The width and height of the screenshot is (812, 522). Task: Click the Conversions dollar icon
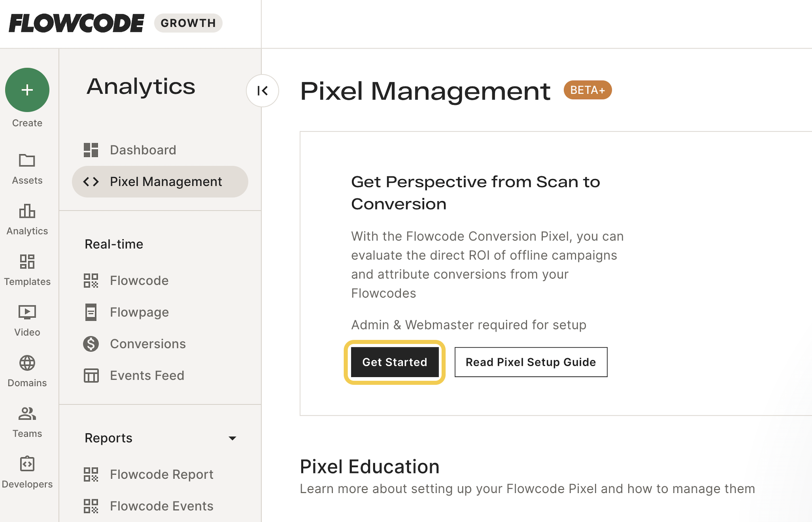tap(91, 344)
